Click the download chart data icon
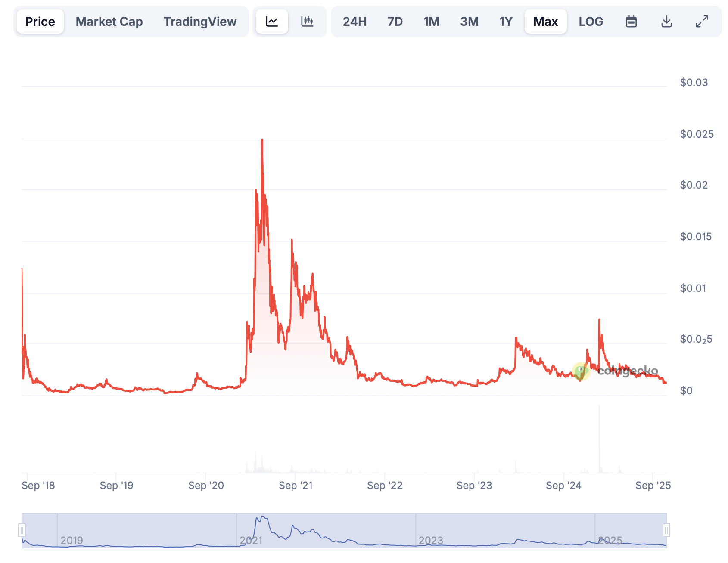728x563 pixels. click(x=666, y=22)
